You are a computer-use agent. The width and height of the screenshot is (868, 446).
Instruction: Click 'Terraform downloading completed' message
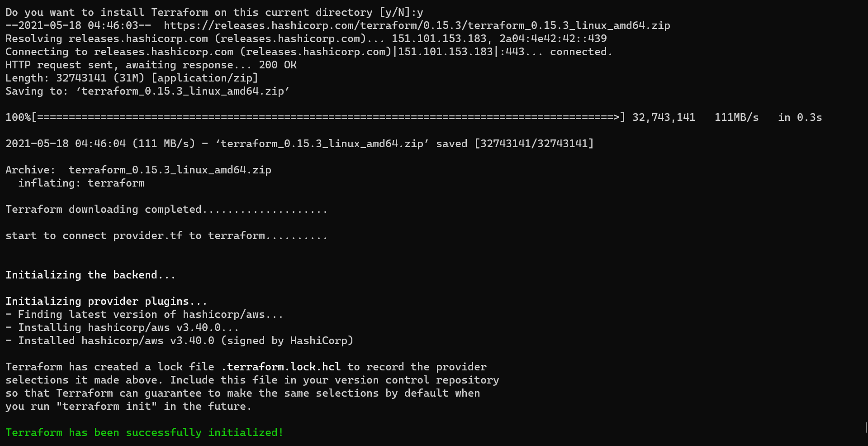point(166,209)
